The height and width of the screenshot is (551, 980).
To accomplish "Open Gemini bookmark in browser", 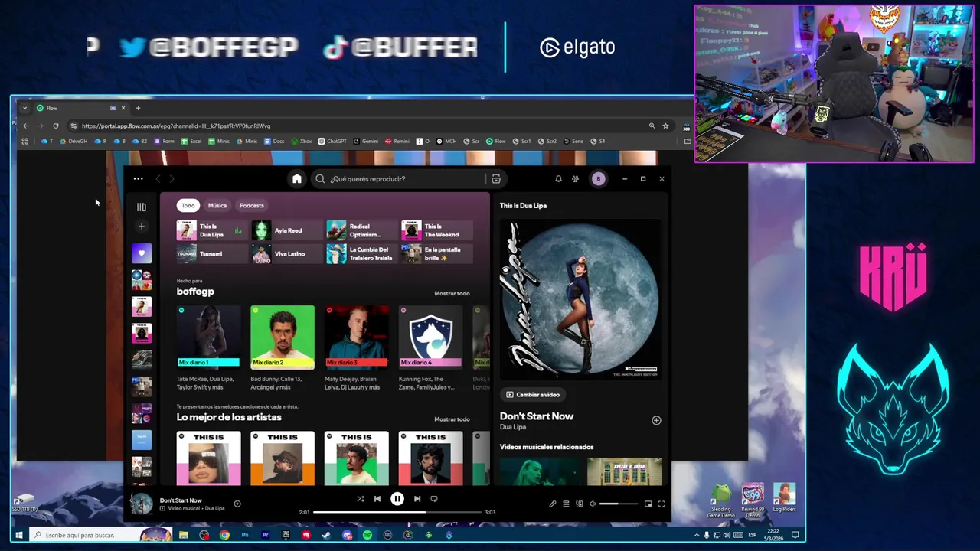I will (365, 142).
